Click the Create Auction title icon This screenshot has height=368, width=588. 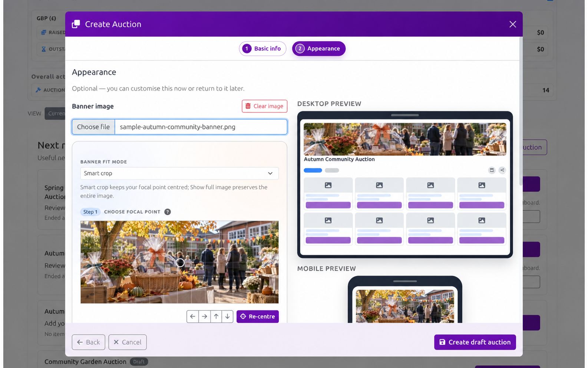[76, 24]
